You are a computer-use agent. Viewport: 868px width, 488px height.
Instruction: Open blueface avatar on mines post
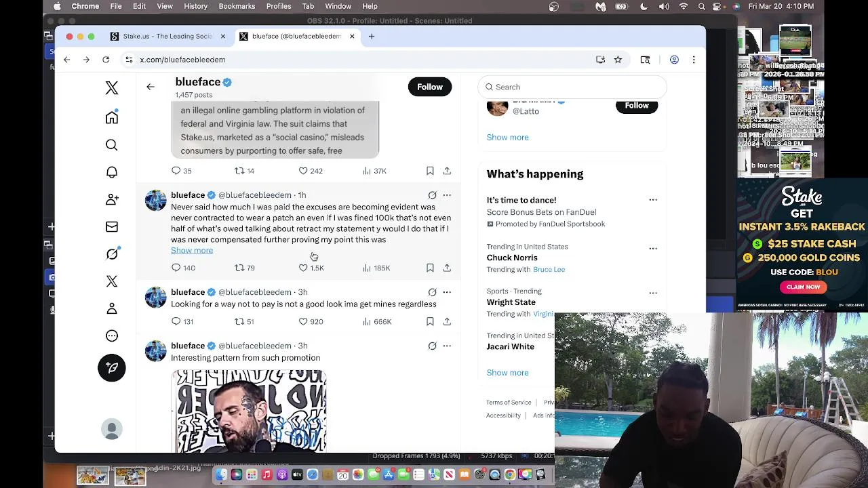155,298
